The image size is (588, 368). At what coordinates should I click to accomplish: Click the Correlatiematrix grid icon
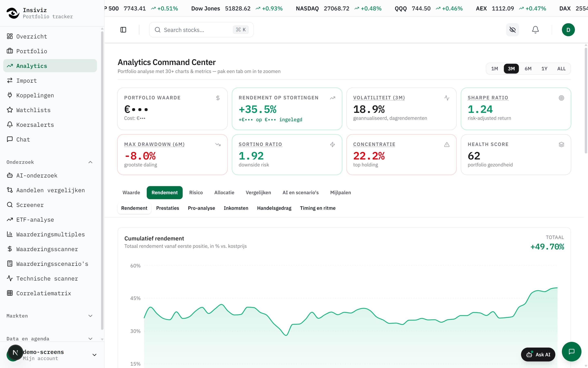point(10,293)
